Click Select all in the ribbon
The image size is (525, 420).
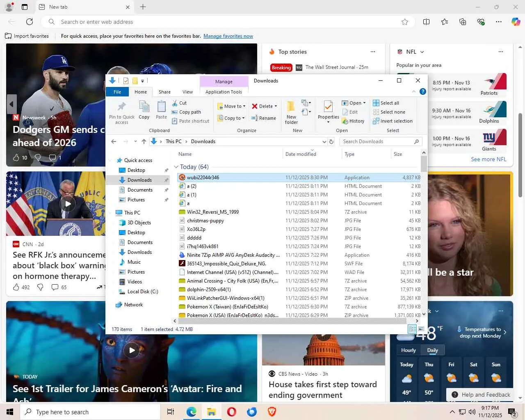[386, 103]
